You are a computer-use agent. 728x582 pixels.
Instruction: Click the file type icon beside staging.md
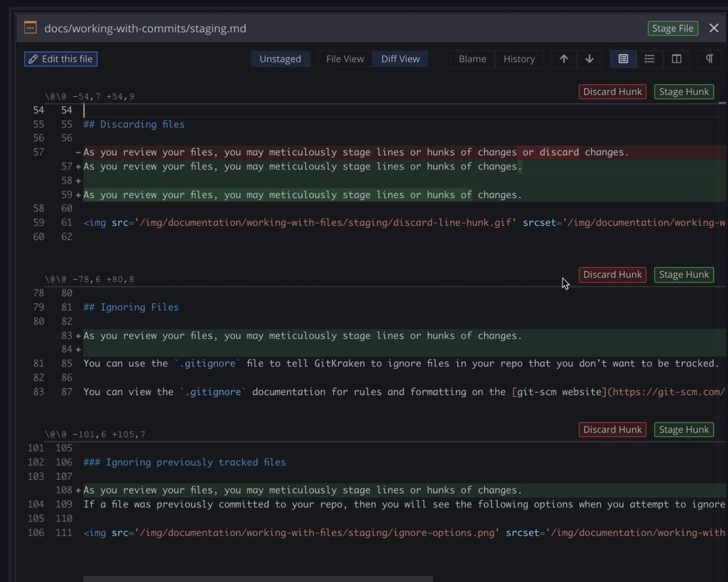(x=30, y=28)
